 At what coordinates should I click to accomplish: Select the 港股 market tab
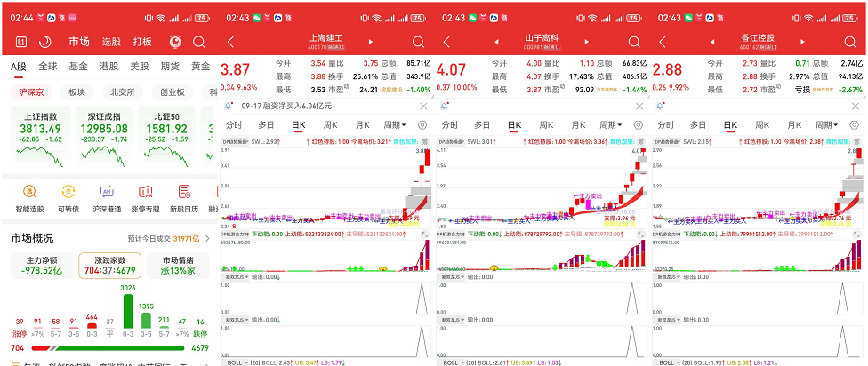pos(108,67)
